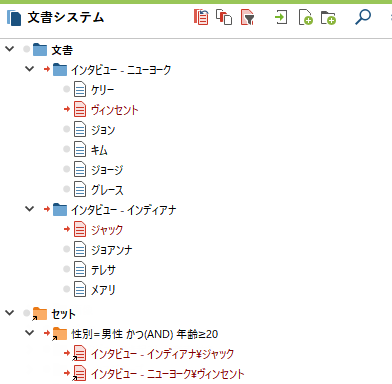
Task: Select インタビュー - ニューヨーク label
Action: point(121,70)
